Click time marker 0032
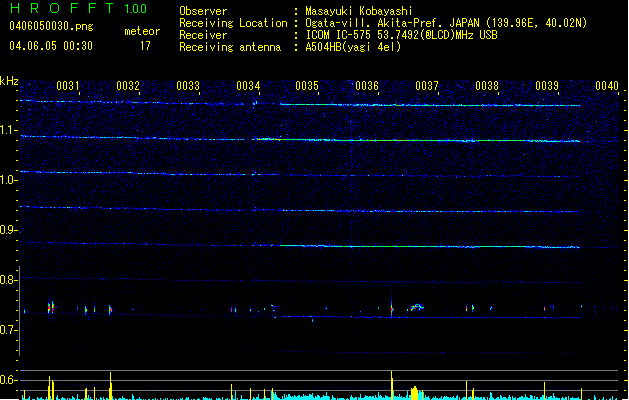629x400 pixels. 128,86
